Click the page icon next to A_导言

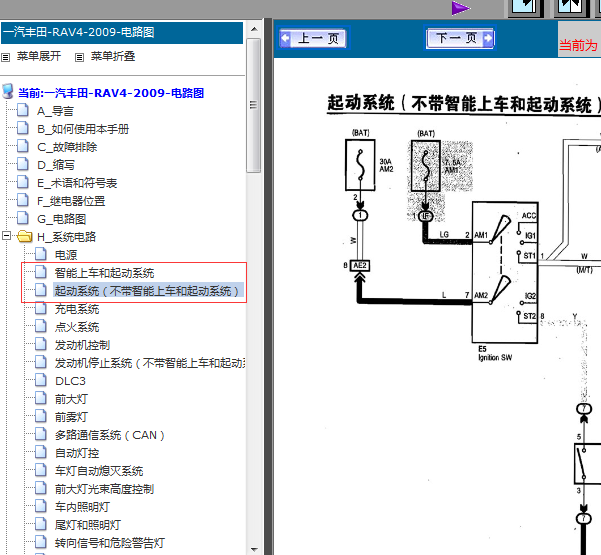click(x=23, y=110)
